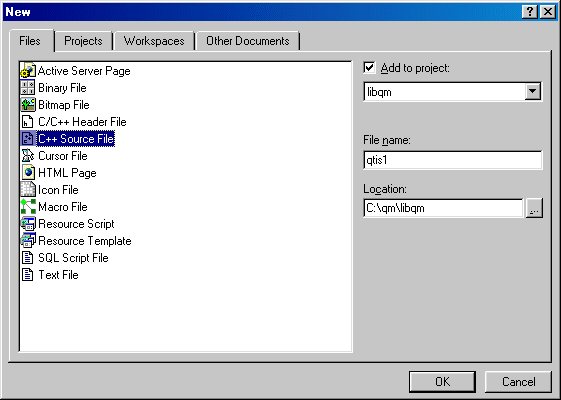Go to the Other Documents tab
561x400 pixels.
248,41
